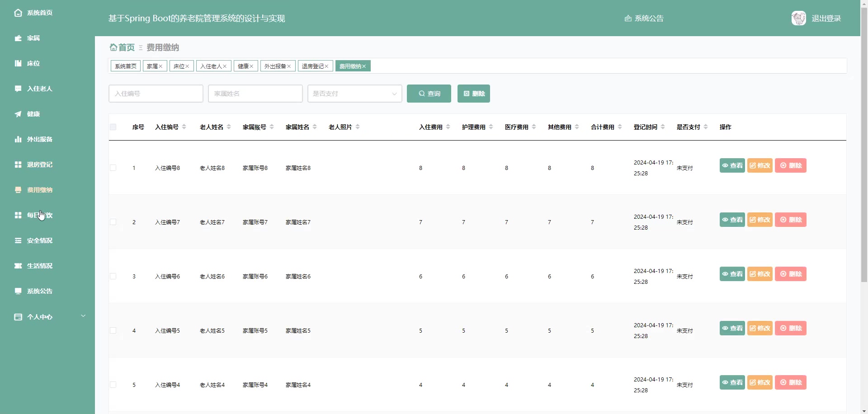Open 每日餐饮 in the sidebar
This screenshot has width=868, height=414.
click(38, 215)
